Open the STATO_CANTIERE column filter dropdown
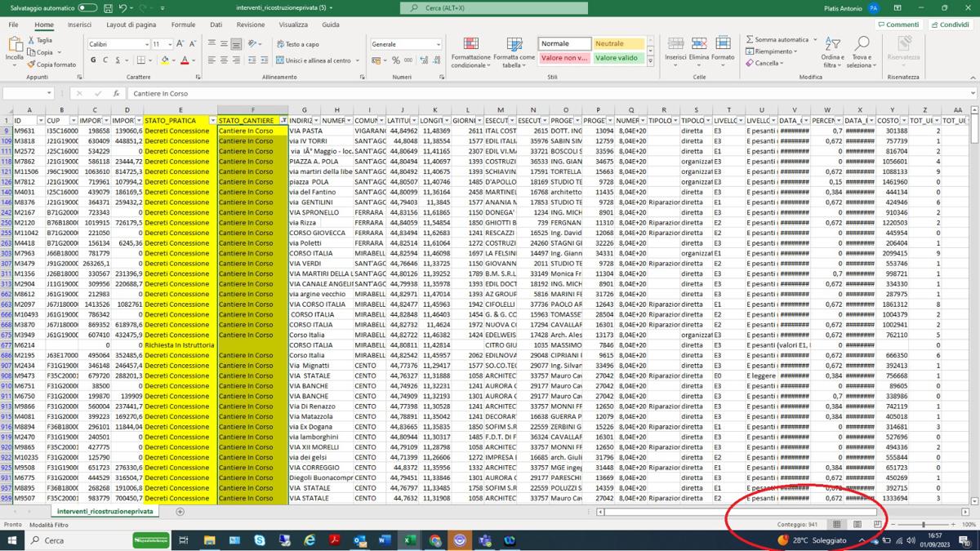This screenshot has height=551, width=980. [x=283, y=121]
